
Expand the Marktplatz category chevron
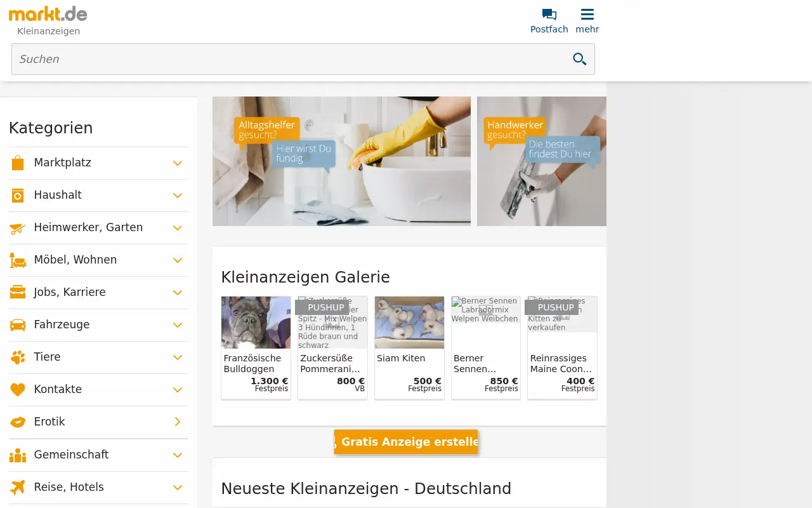pyautogui.click(x=178, y=163)
